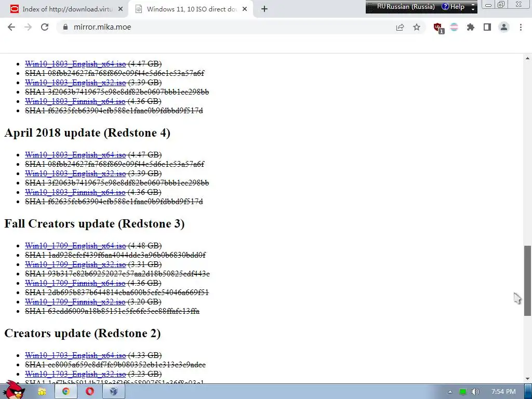Download Win10_1703_English_x64.iso
Image resolution: width=532 pixels, height=399 pixels.
(75, 355)
